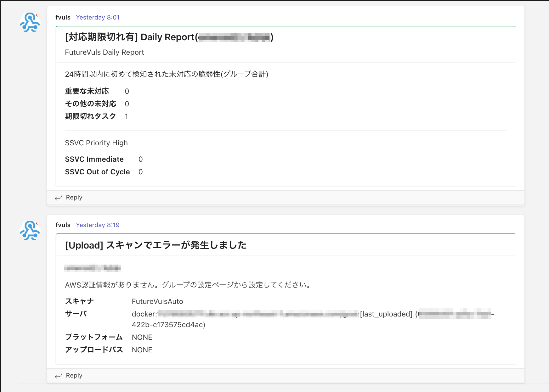
Task: Click the NONE value beside プラットフォーム
Action: coord(142,337)
